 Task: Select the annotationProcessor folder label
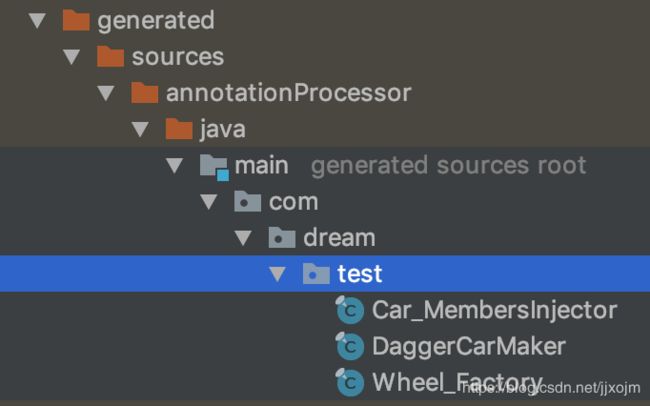(289, 92)
